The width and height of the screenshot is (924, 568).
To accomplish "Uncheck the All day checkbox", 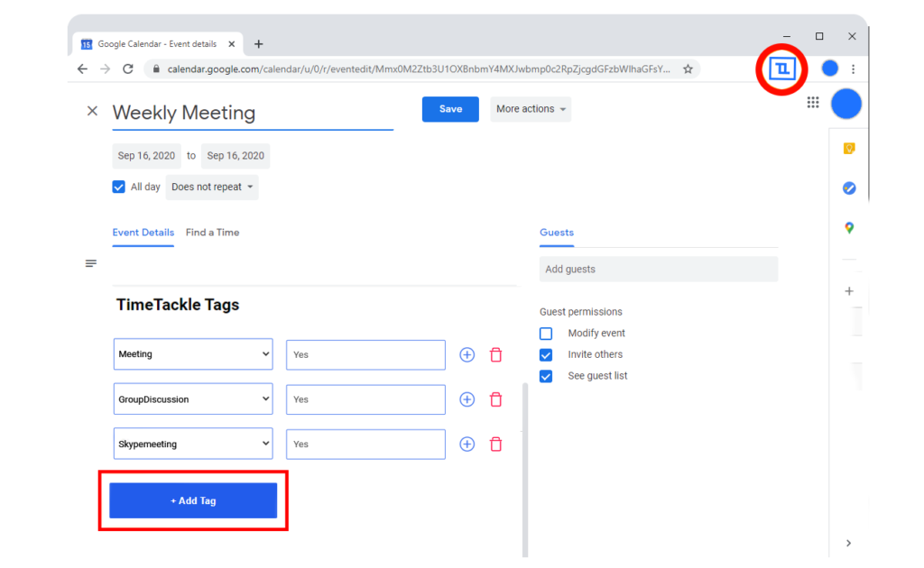I will coord(118,187).
